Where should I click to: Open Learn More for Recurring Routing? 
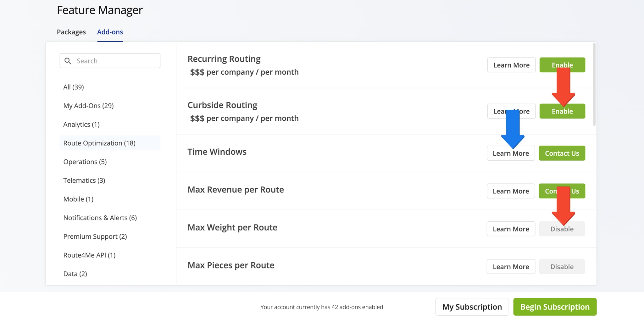pos(511,65)
